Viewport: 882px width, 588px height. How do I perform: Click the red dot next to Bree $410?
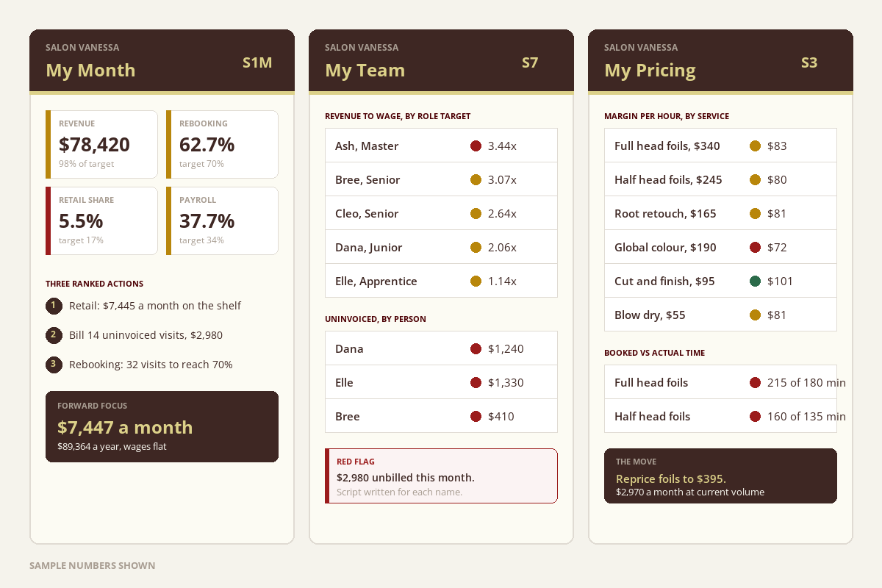(x=476, y=416)
